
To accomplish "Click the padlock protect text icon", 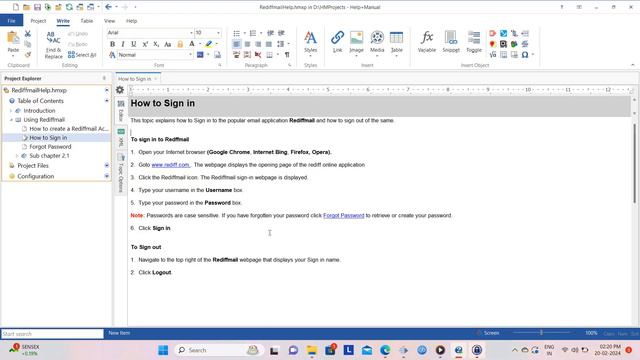I will pyautogui.click(x=180, y=44).
